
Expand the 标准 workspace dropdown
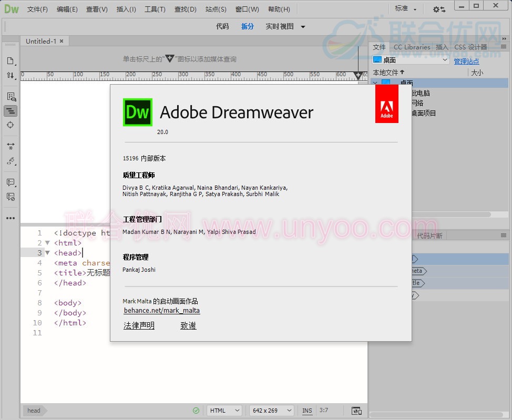coord(405,9)
